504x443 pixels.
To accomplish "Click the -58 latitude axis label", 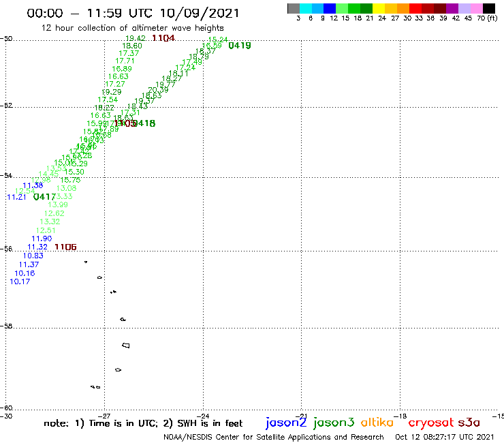I will (x=6, y=326).
